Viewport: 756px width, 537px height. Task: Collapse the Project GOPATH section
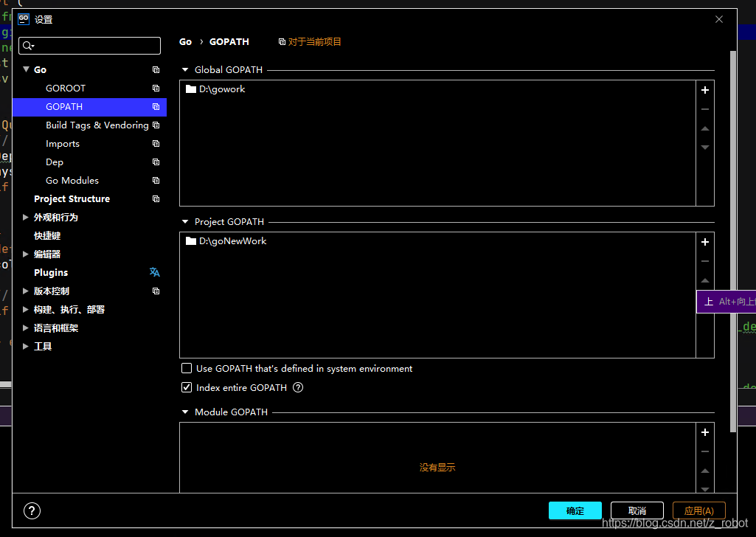coord(184,222)
